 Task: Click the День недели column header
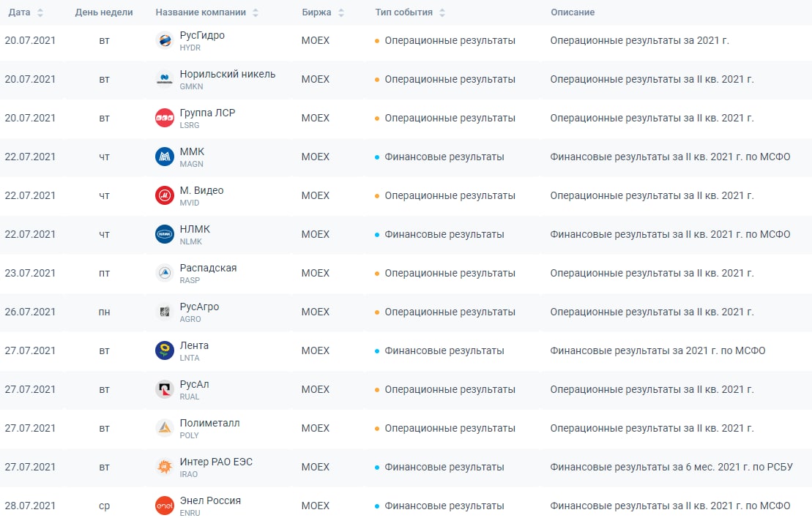(x=104, y=12)
